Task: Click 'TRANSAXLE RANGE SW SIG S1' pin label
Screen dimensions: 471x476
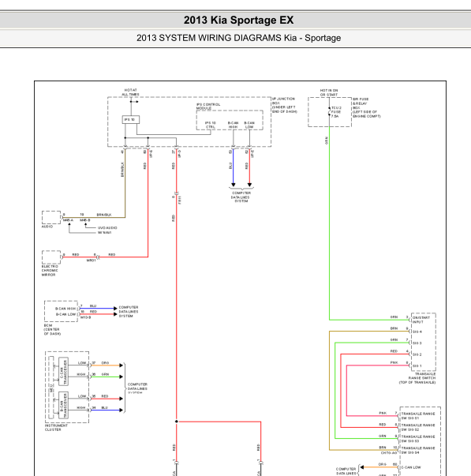Action: (x=418, y=416)
